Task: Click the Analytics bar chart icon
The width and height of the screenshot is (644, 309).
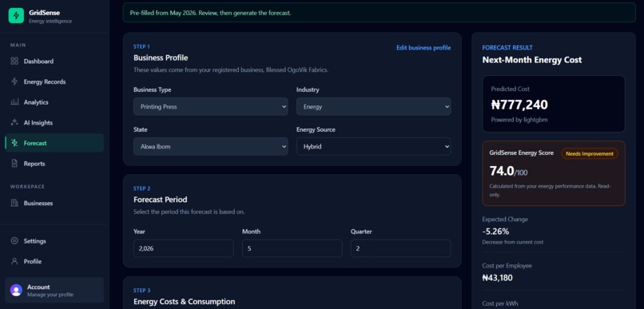Action: pos(14,102)
